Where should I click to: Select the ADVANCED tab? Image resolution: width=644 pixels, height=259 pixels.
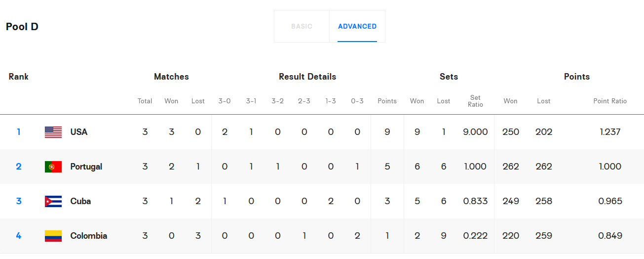coord(357,27)
